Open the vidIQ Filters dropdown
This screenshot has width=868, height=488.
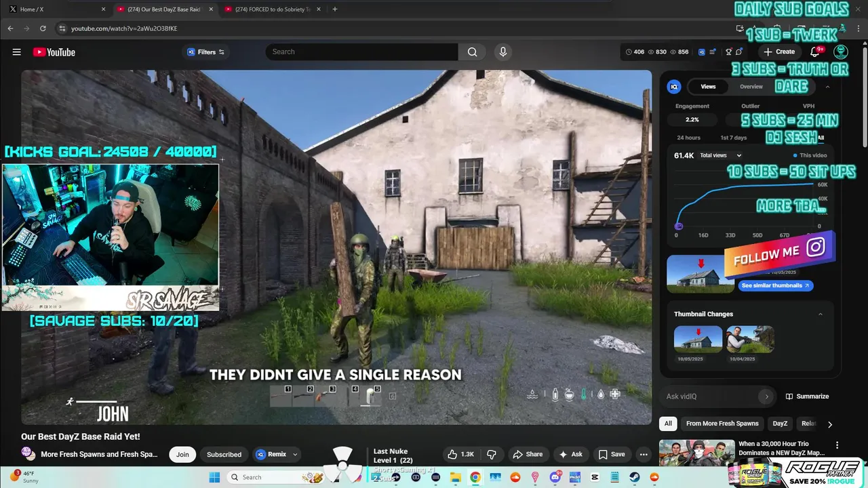click(206, 52)
